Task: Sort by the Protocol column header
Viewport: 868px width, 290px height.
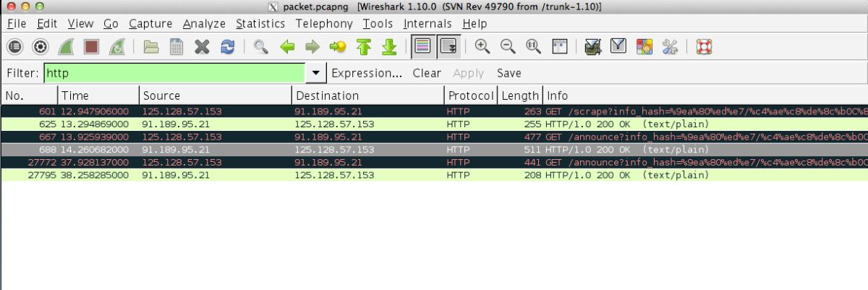Action: pyautogui.click(x=470, y=95)
